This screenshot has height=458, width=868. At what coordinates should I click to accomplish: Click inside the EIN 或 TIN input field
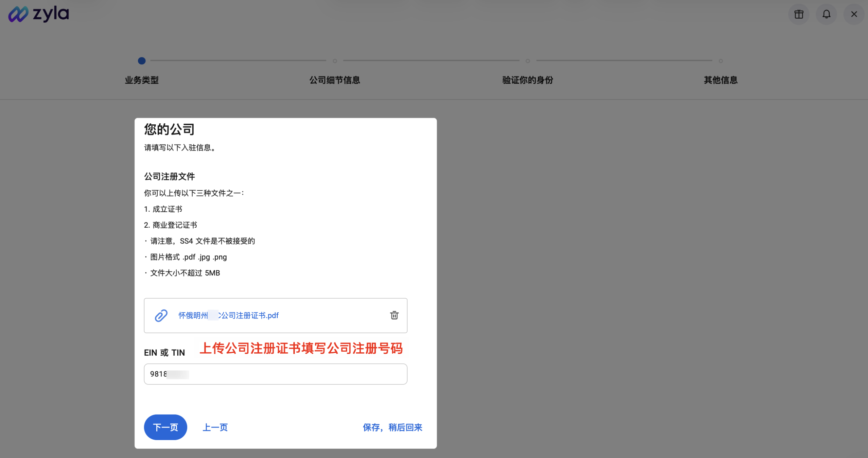point(275,374)
